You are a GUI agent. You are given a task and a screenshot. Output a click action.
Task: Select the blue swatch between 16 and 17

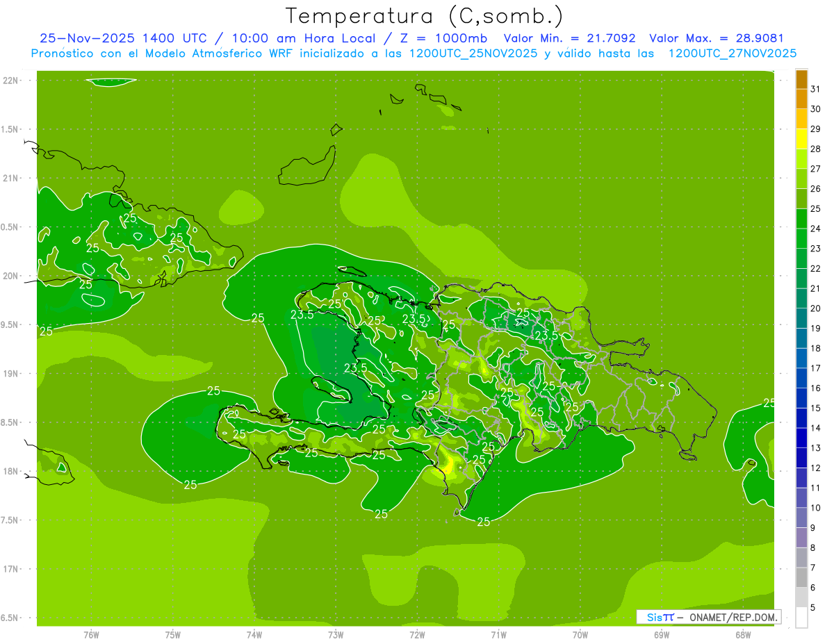[x=801, y=378]
